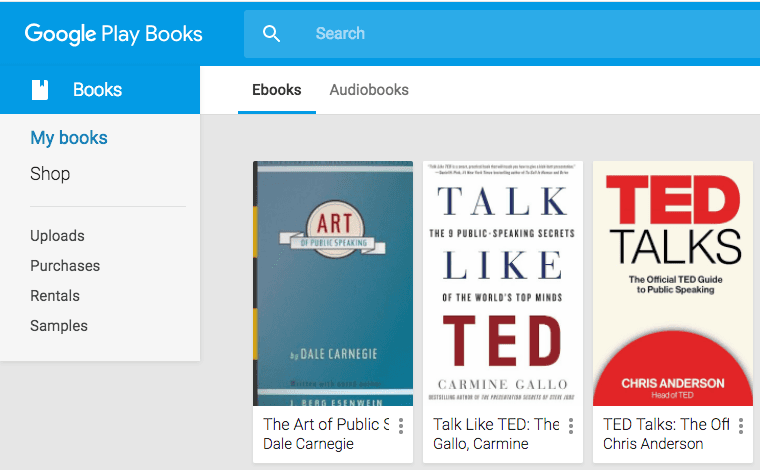Click the book icon beside Books
This screenshot has height=470, width=760.
click(x=39, y=90)
